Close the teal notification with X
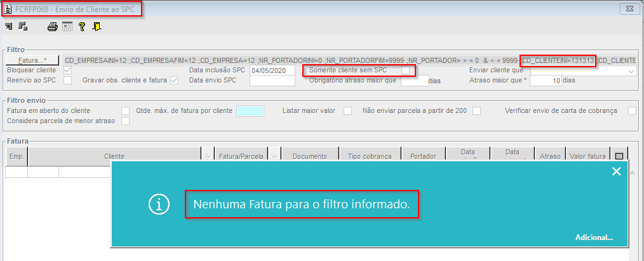The image size is (644, 261). (x=617, y=171)
